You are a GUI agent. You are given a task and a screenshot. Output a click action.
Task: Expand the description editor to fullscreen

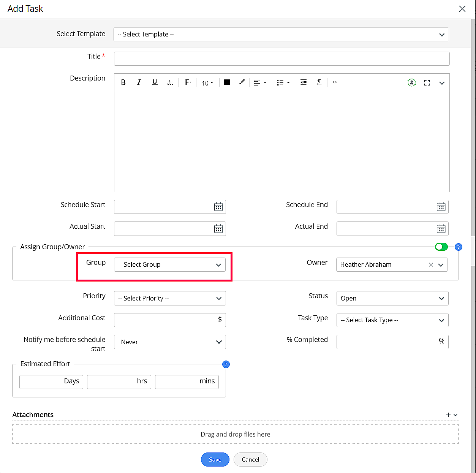[x=427, y=82]
